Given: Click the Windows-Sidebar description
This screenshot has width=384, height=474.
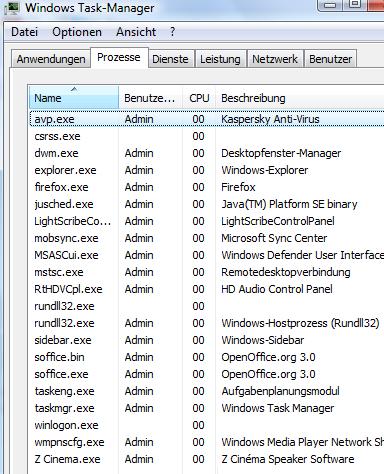Looking at the screenshot, I should [x=263, y=340].
